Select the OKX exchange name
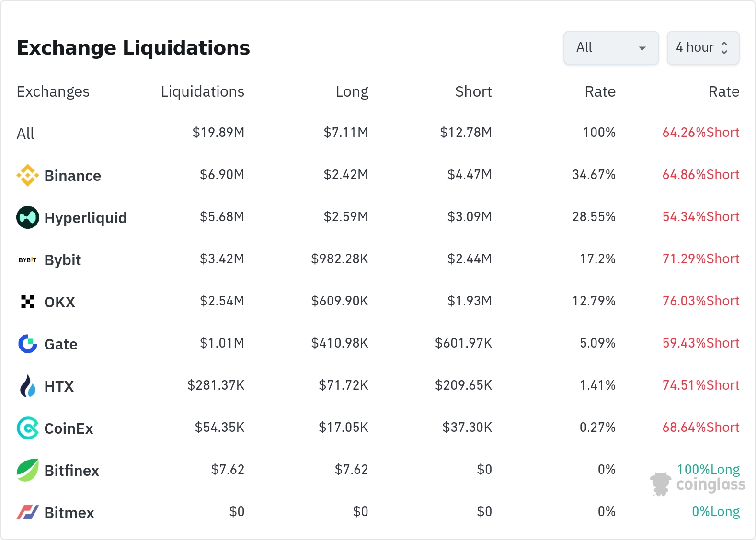Image resolution: width=756 pixels, height=540 pixels. pos(59,302)
